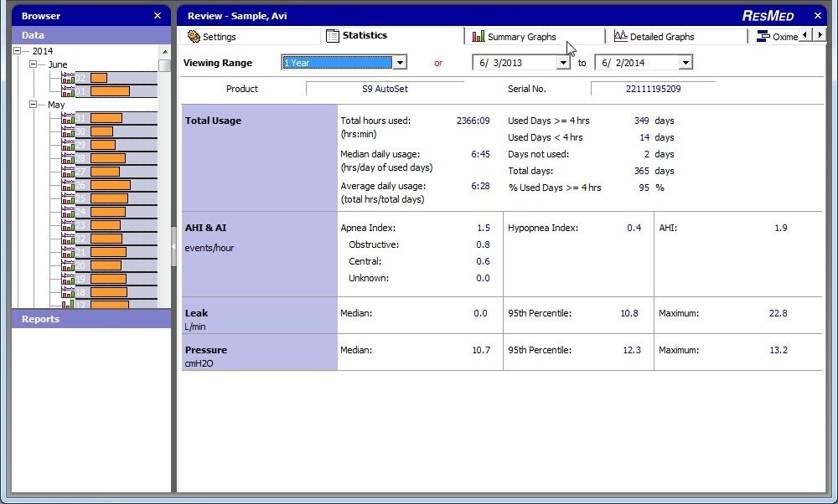The height and width of the screenshot is (504, 838).
Task: Close the Browser panel
Action: pos(158,15)
